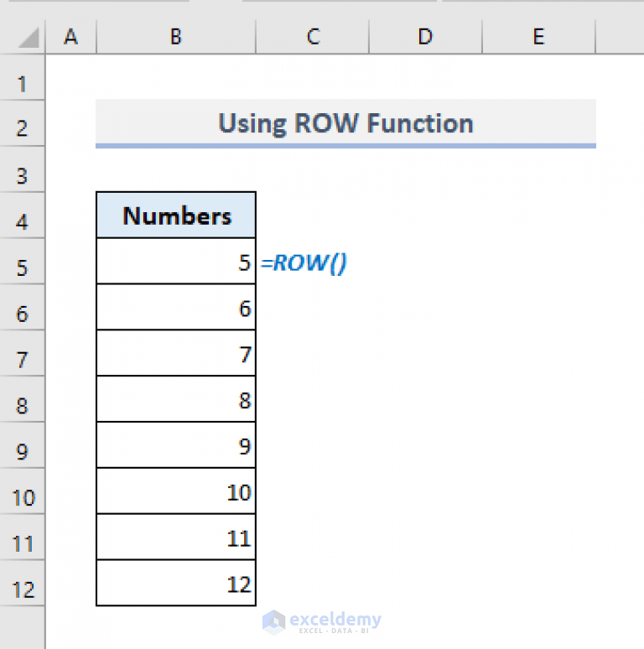The width and height of the screenshot is (644, 649).
Task: Select cell B11 containing value 11
Action: coord(176,537)
